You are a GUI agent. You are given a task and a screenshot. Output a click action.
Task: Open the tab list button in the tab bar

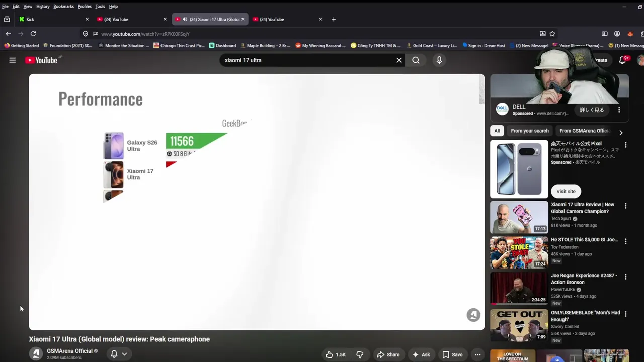[x=7, y=19]
